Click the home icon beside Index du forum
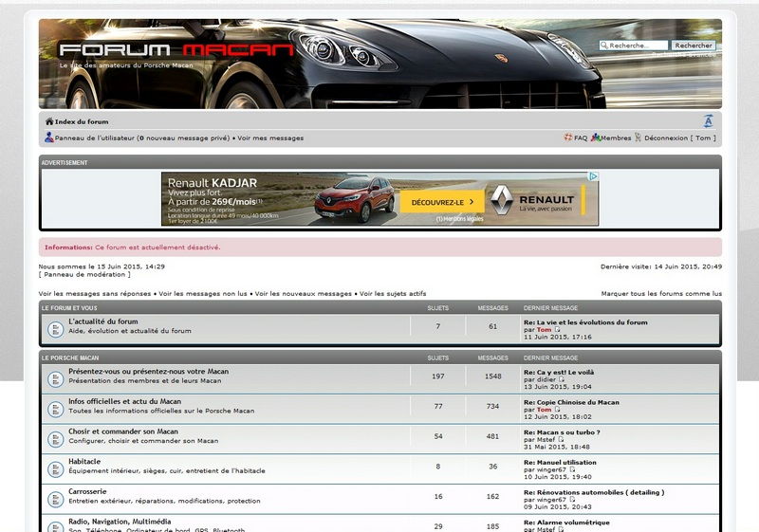The height and width of the screenshot is (532, 759). [x=49, y=121]
